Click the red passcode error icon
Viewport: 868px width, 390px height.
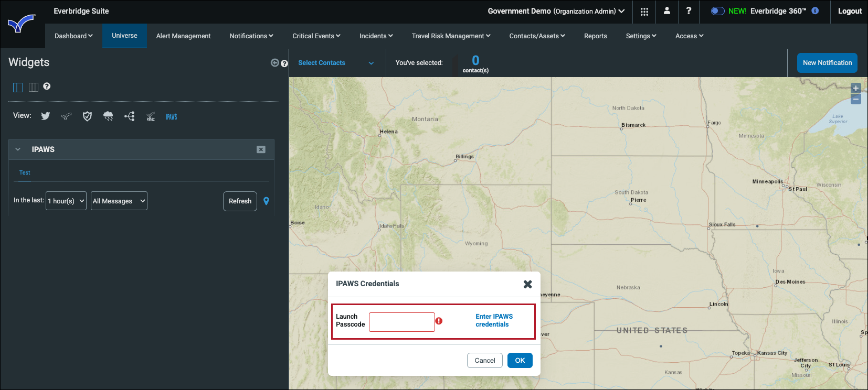[x=439, y=321]
